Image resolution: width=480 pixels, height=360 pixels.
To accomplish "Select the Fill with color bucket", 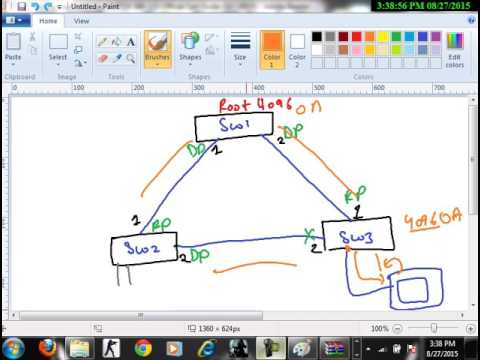I will pyautogui.click(x=117, y=42).
